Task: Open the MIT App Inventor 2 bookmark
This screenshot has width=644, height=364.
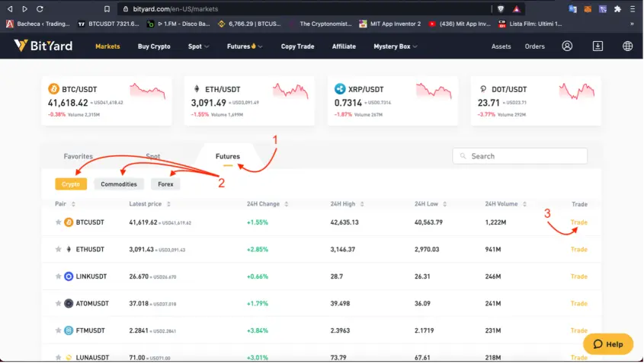Action: click(x=390, y=24)
